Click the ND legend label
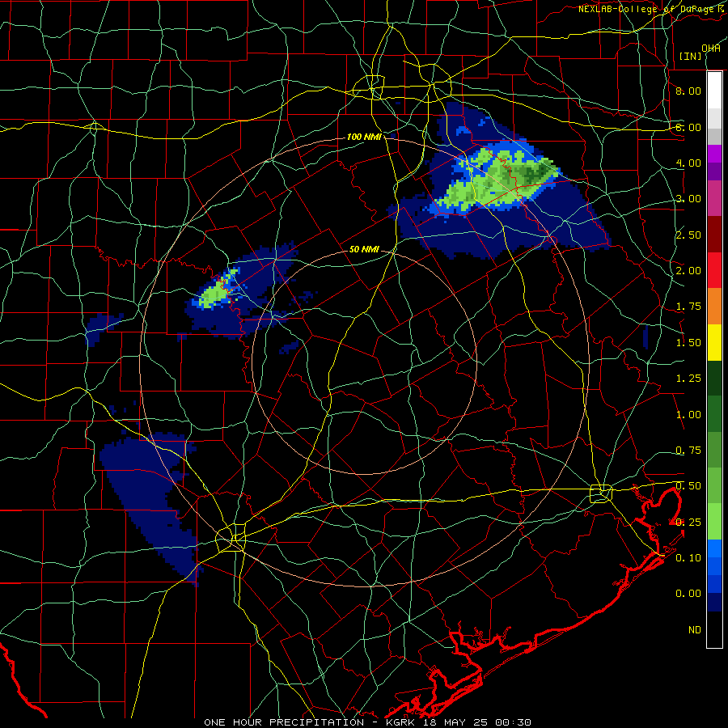Viewport: 728px width, 728px height. pyautogui.click(x=695, y=630)
